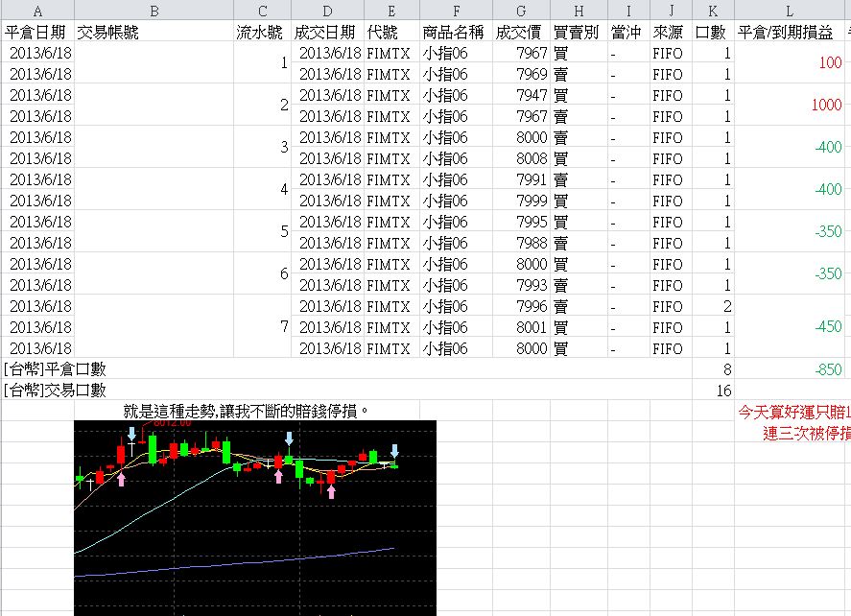The image size is (851, 616).
Task: Select column L header
Action: (790, 11)
